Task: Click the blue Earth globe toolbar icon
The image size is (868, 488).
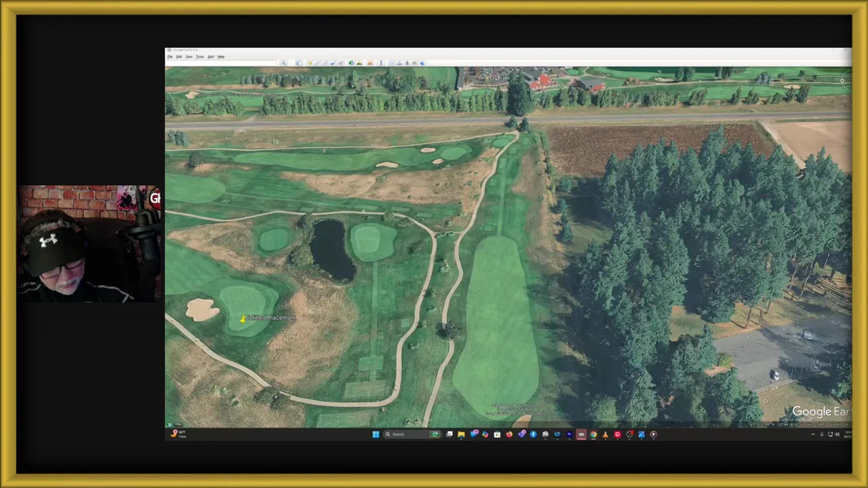Action: pos(422,62)
